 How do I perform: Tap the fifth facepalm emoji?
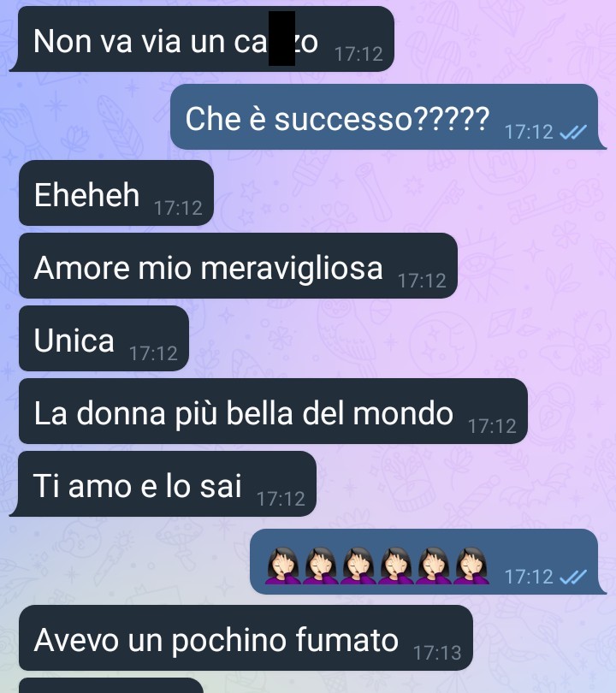click(434, 566)
